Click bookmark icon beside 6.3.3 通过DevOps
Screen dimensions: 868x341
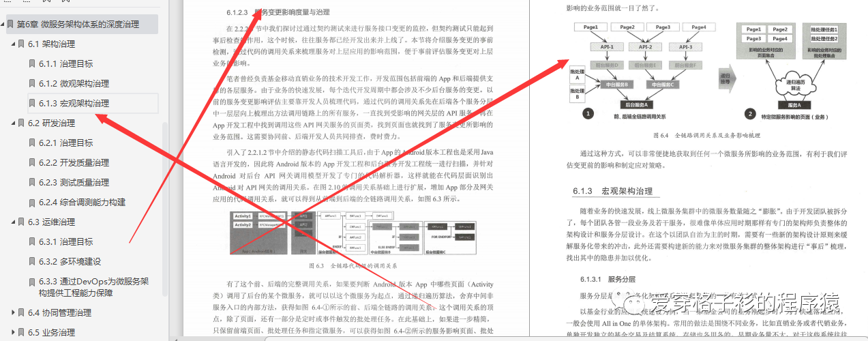[x=31, y=282]
